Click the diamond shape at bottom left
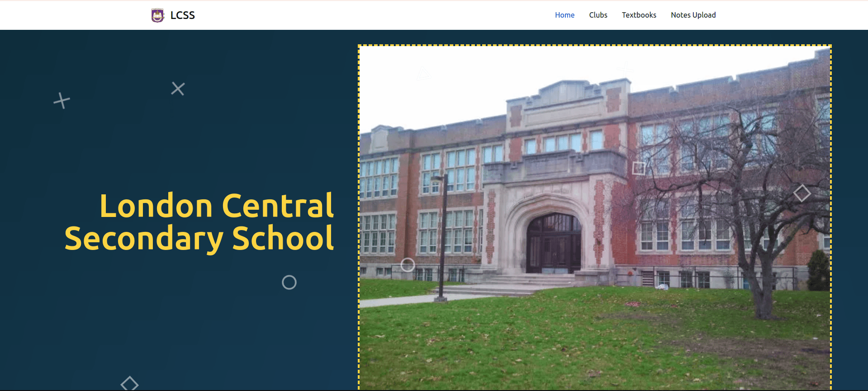 click(x=129, y=384)
